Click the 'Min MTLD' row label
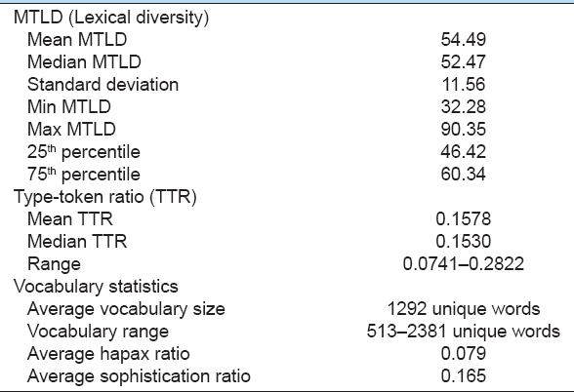The image size is (574, 392). click(x=68, y=107)
